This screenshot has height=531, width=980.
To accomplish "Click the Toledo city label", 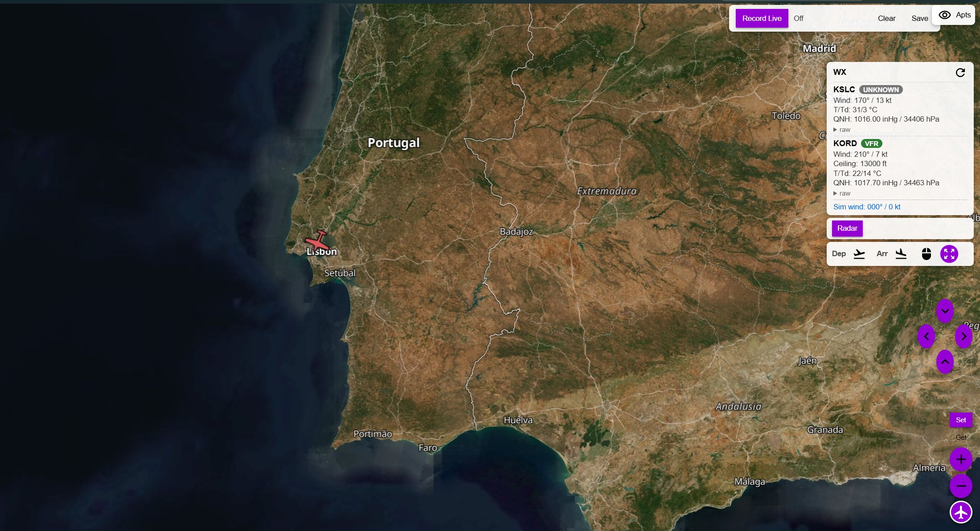I will (786, 116).
